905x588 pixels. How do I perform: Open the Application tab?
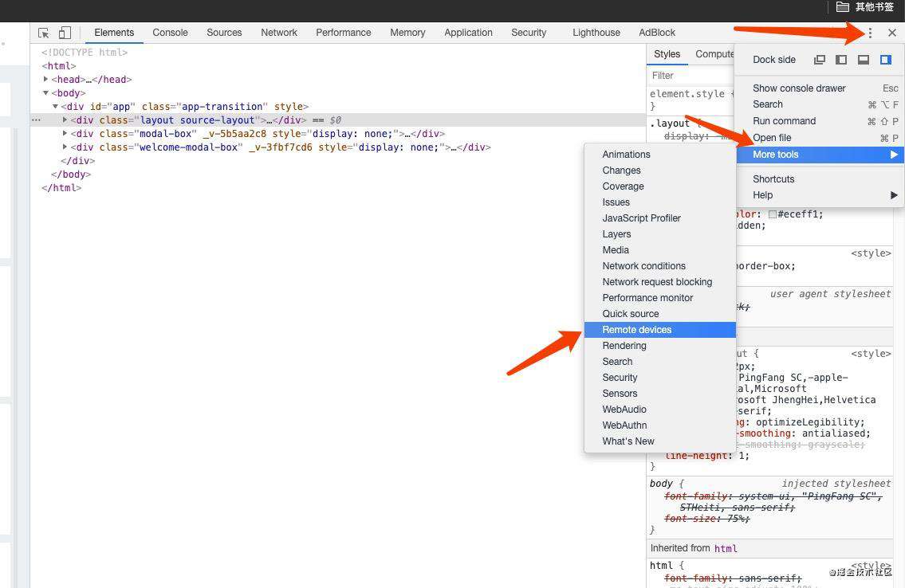point(468,33)
